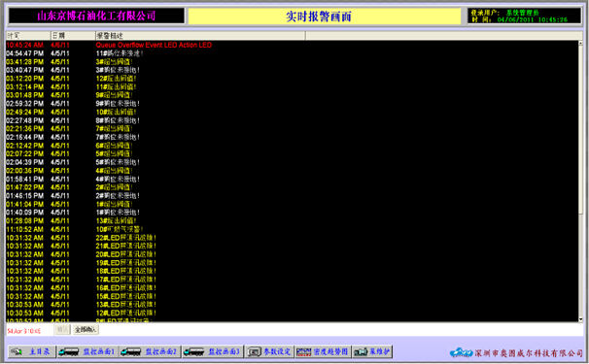
Task: Select the alarm logged at 04:54:47 PM
Action: (292, 53)
